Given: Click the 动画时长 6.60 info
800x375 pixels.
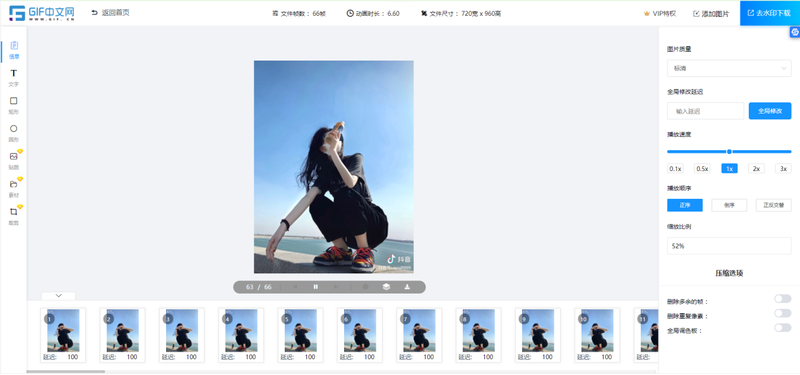Looking at the screenshot, I should 373,14.
